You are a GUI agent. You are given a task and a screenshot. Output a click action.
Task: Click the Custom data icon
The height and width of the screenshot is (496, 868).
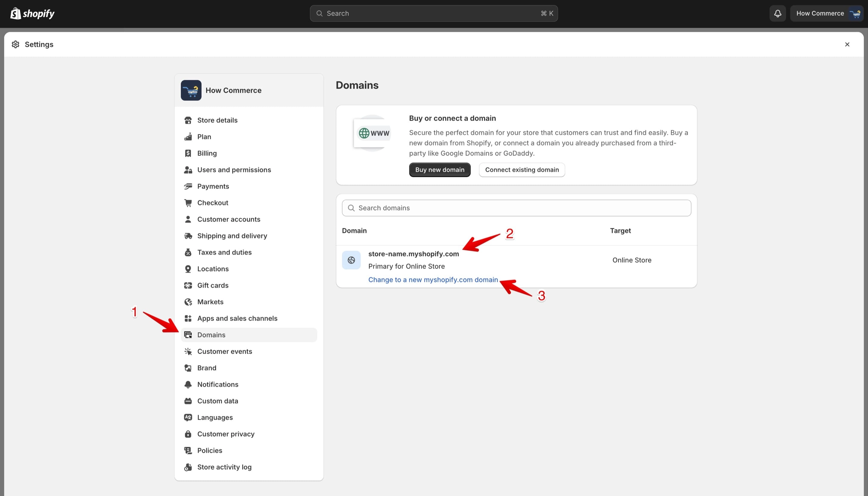188,401
